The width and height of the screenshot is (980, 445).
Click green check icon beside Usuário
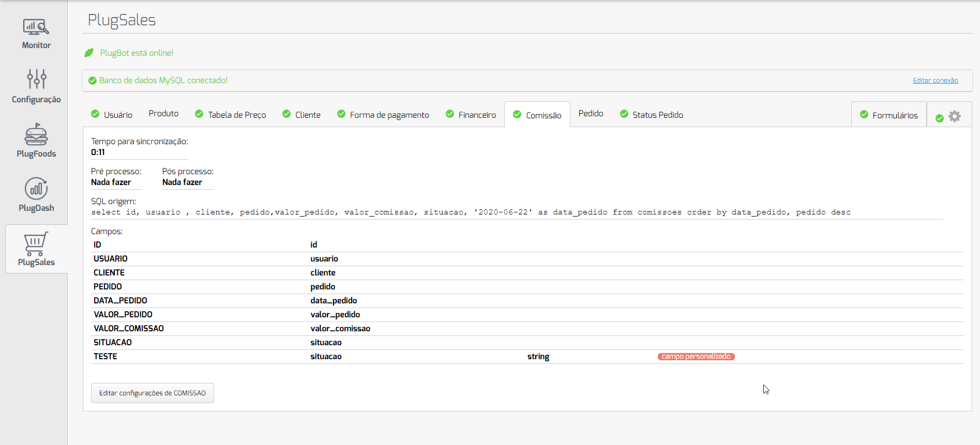click(95, 114)
